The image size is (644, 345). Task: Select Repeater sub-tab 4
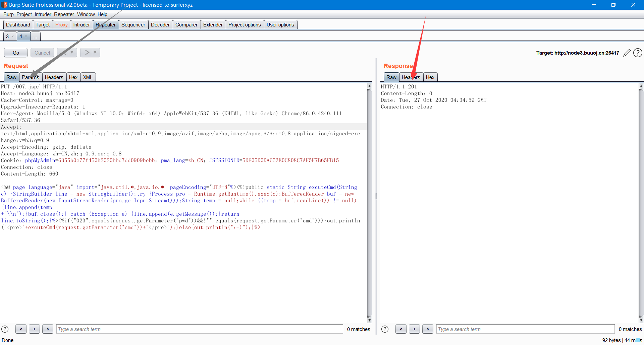(x=21, y=37)
